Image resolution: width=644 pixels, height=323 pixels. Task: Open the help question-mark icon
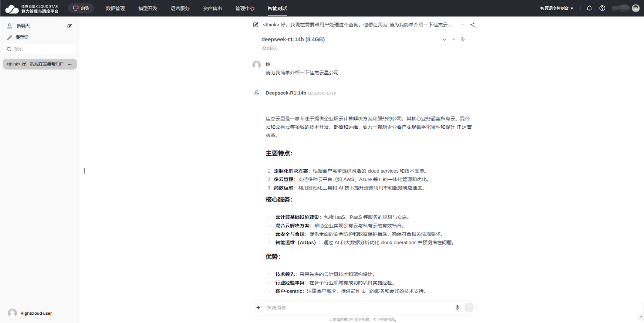pyautogui.click(x=602, y=8)
